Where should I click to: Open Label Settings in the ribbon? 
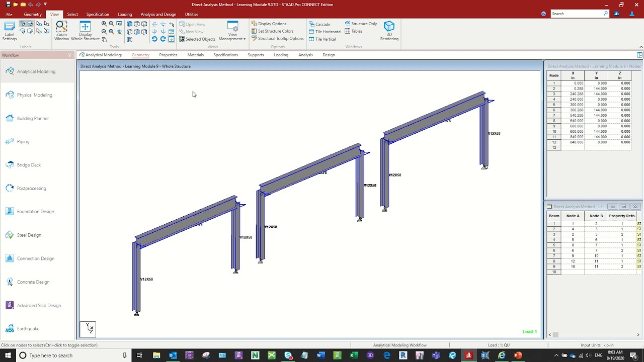(10, 31)
